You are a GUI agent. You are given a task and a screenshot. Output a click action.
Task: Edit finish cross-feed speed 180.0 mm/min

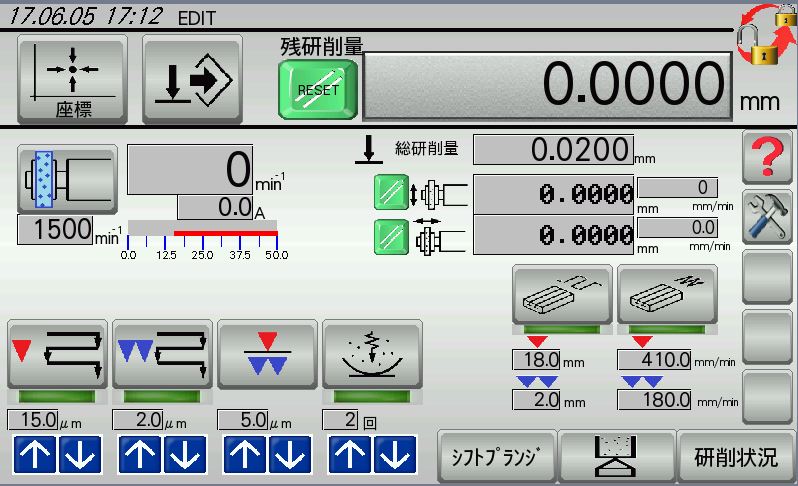654,400
